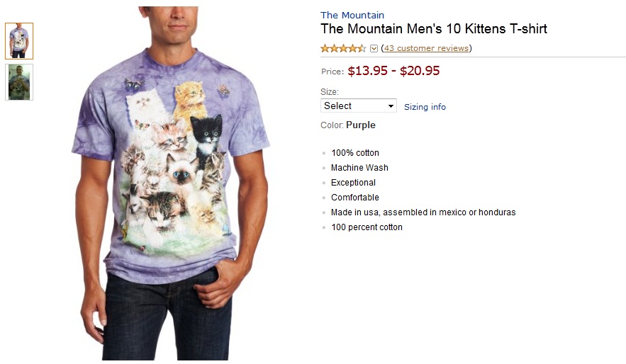Click the star rating icons

point(343,48)
